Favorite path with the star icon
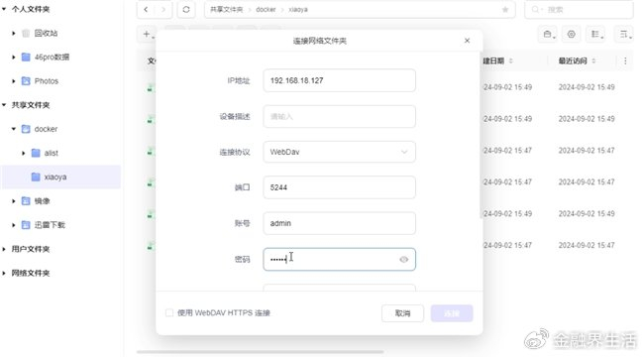 coord(505,10)
